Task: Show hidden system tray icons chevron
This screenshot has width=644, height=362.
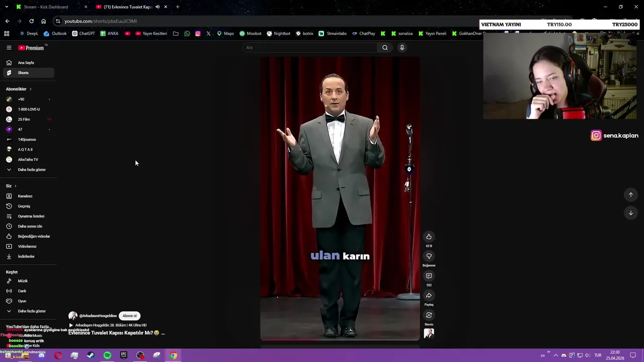Action: 555,355
